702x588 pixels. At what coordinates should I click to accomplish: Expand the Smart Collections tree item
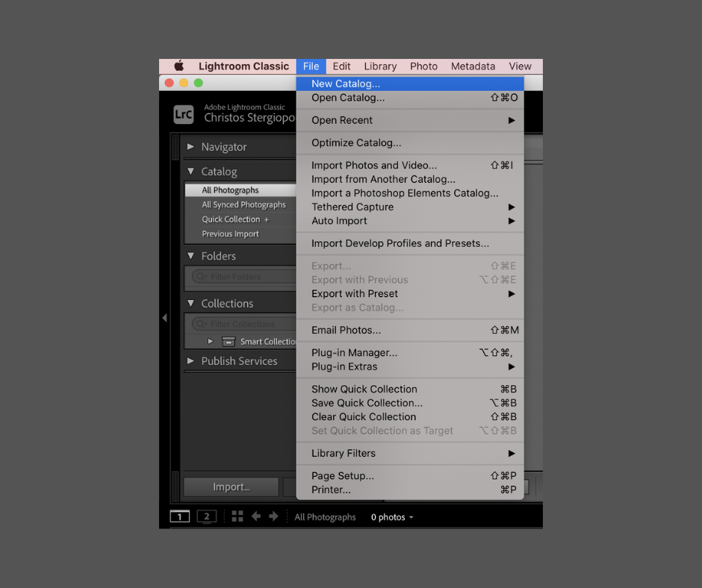211,342
